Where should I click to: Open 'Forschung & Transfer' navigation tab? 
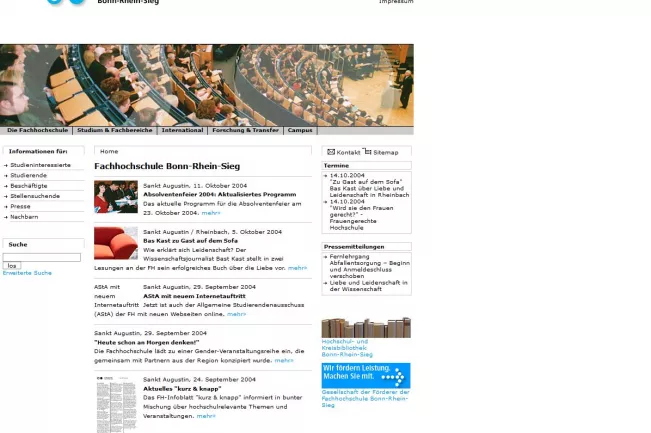click(x=245, y=130)
